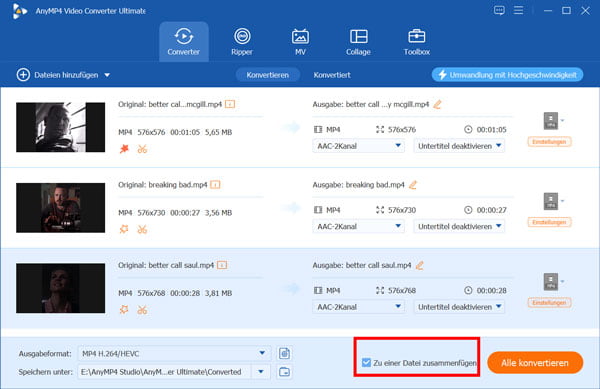
Task: Open Untertitel deaktivieren dropdown for breaking bad.mp4
Action: (x=459, y=226)
